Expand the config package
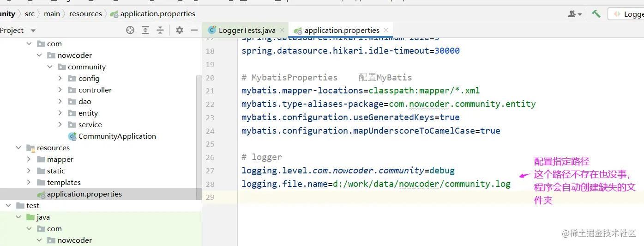Image resolution: width=644 pixels, height=246 pixels. [60, 78]
